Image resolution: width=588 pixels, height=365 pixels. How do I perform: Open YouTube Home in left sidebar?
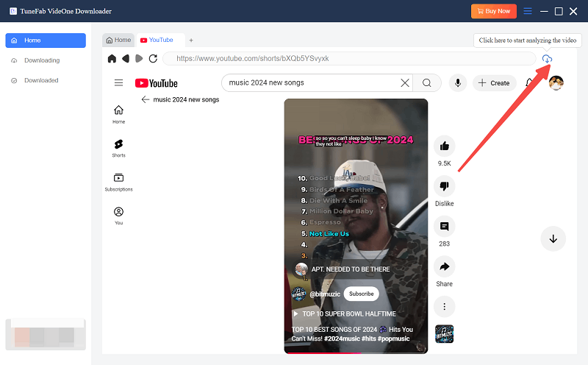(118, 114)
